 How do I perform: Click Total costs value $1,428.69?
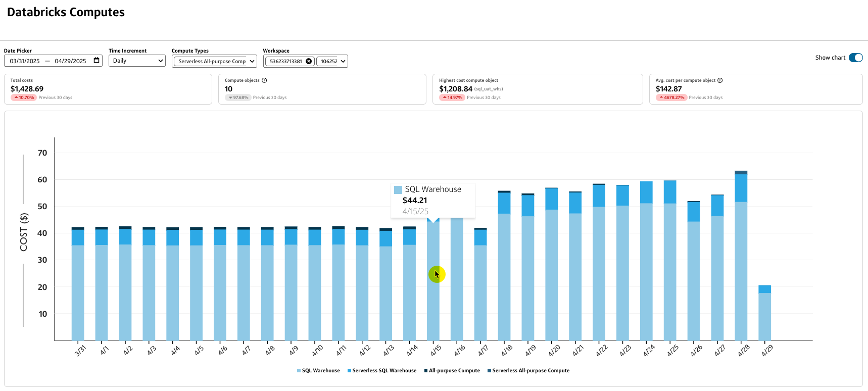pos(27,89)
